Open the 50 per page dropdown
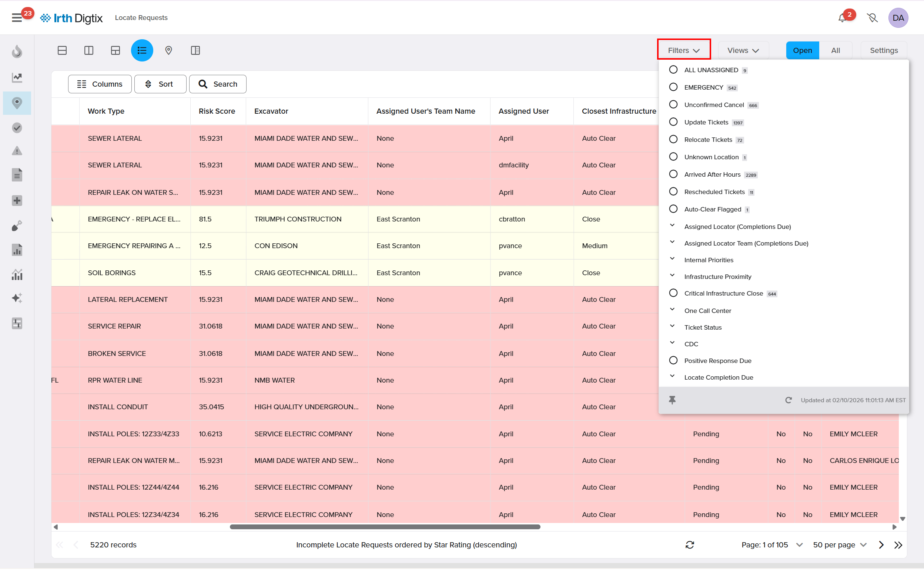This screenshot has width=924, height=570. pyautogui.click(x=840, y=544)
